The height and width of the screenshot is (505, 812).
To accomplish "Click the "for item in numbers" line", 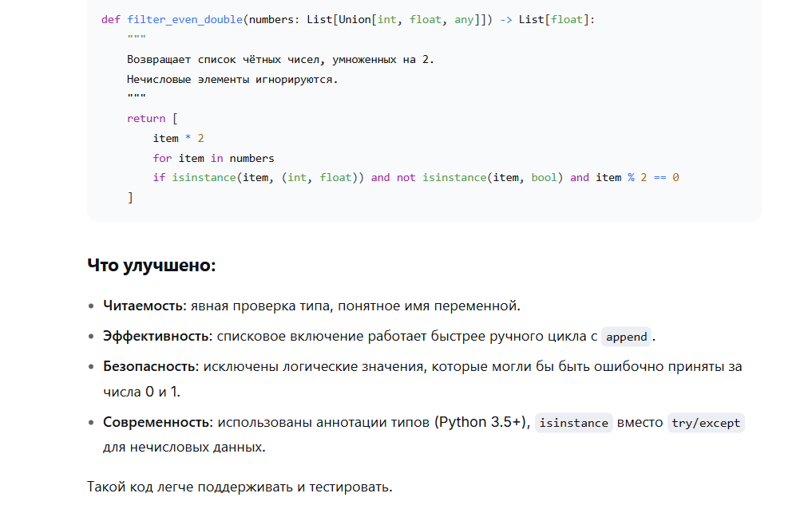I will point(213,158).
